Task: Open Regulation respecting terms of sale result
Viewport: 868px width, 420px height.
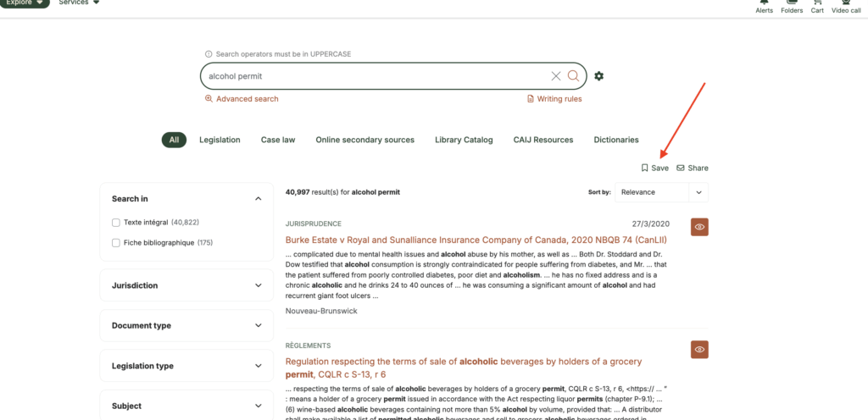Action: [464, 367]
